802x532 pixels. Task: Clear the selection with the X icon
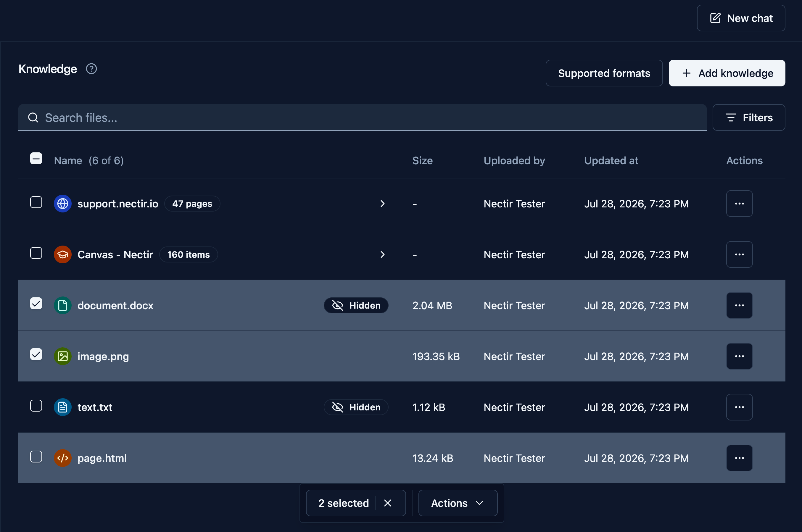tap(387, 503)
